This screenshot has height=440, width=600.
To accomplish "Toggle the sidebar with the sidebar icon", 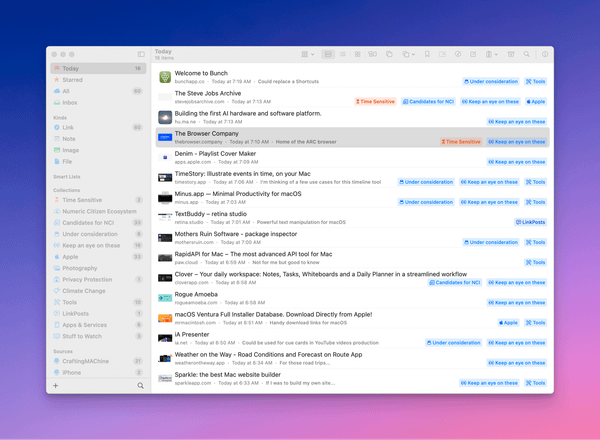I will point(141,54).
